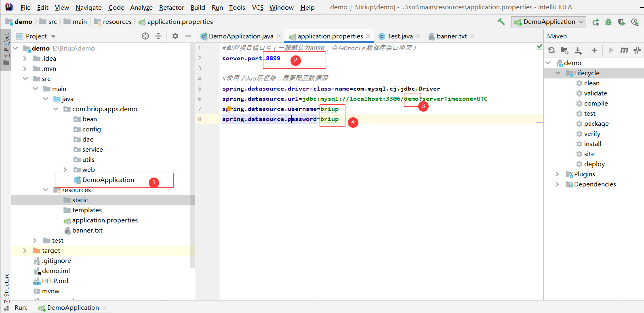Run with coverage shield icon
This screenshot has width=644, height=313.
pyautogui.click(x=621, y=22)
